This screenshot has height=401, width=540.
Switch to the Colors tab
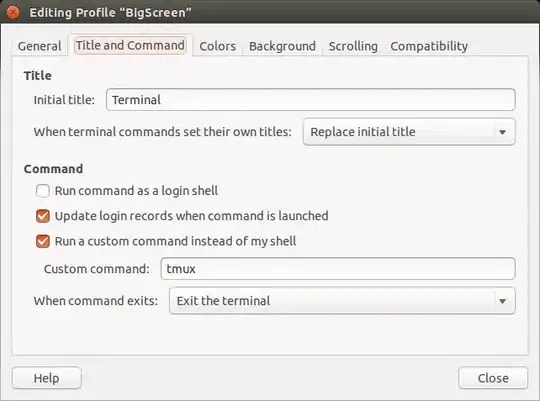[218, 46]
